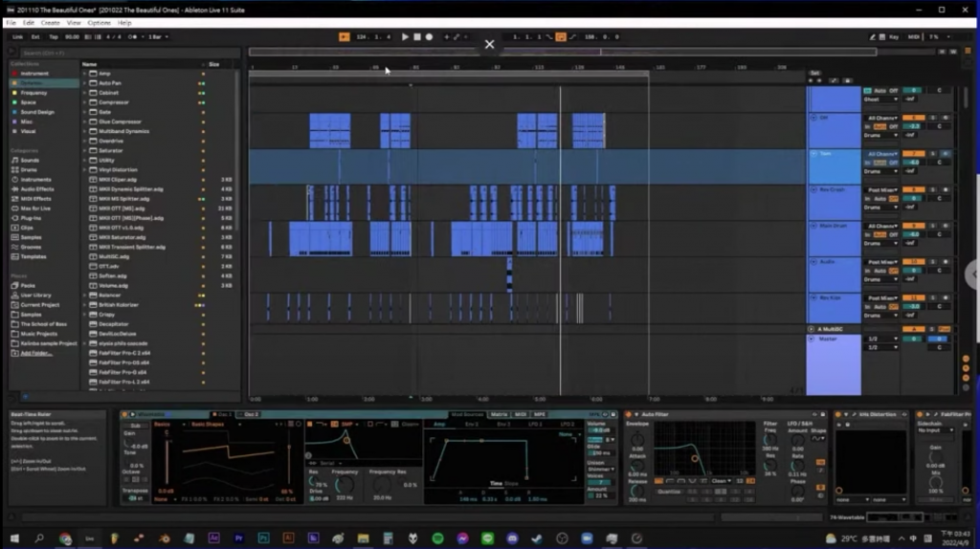
Task: Open the Create menu
Action: pos(50,23)
